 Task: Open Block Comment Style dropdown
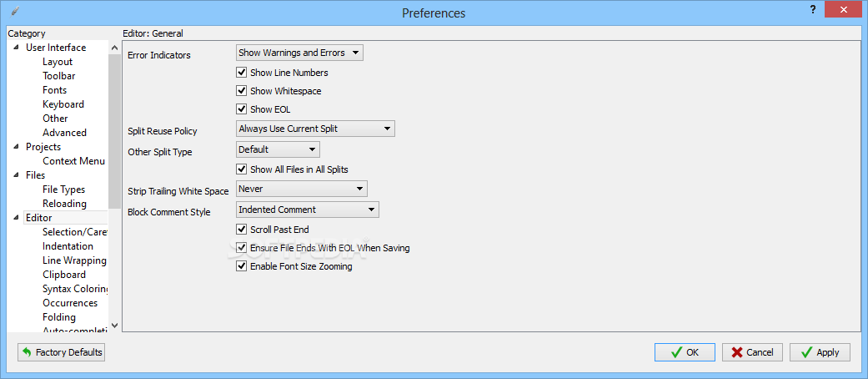click(x=307, y=210)
